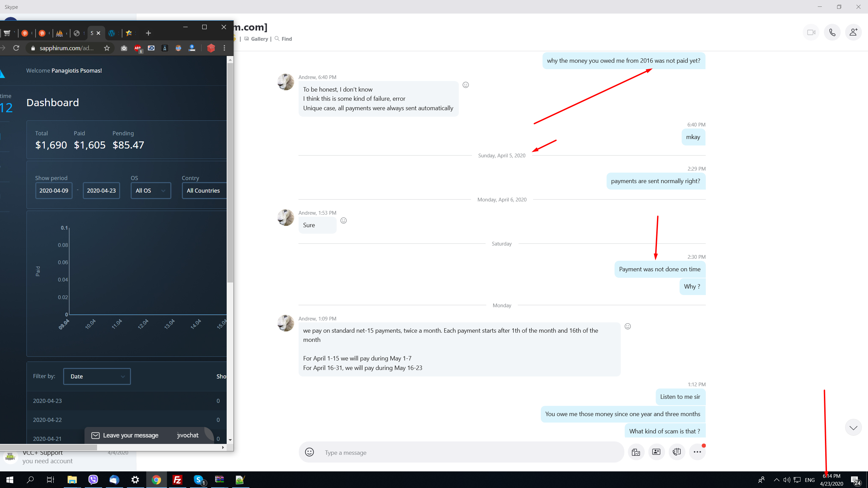Viewport: 868px width, 488px height.
Task: Open the more options three-dot button
Action: [x=697, y=452]
